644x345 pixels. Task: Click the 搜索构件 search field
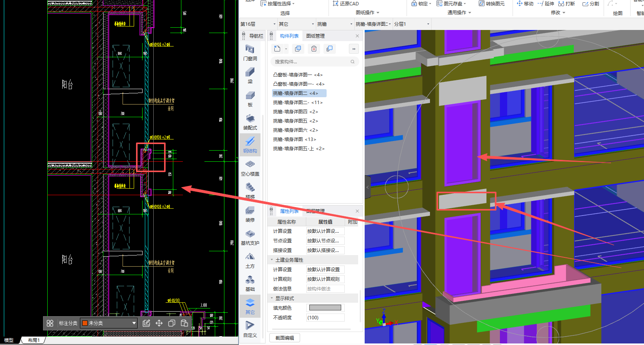click(x=311, y=61)
